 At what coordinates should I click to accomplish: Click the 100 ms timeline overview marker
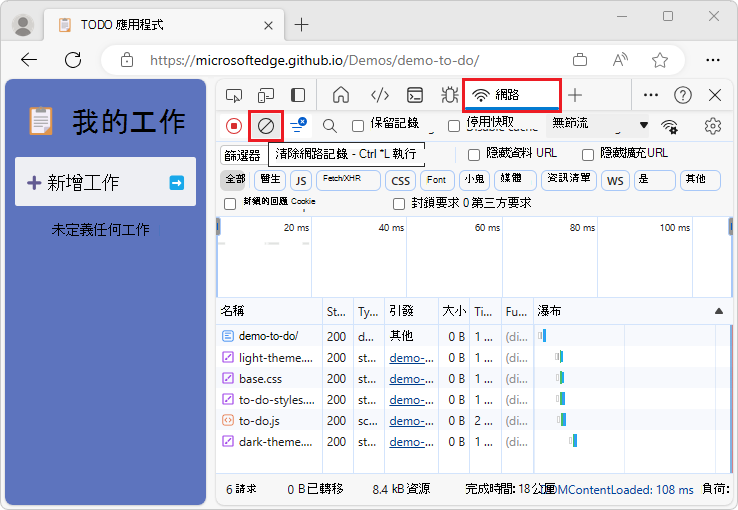tap(675, 228)
